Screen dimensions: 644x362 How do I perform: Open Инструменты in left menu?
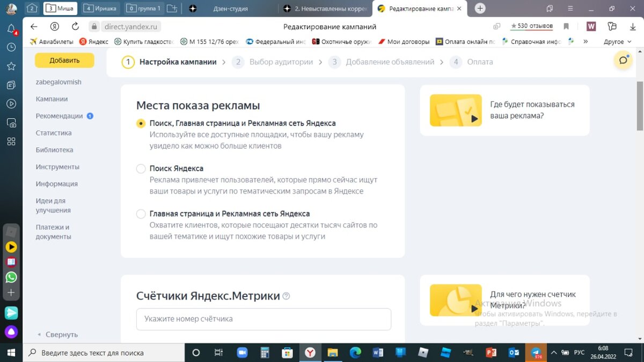tap(57, 167)
